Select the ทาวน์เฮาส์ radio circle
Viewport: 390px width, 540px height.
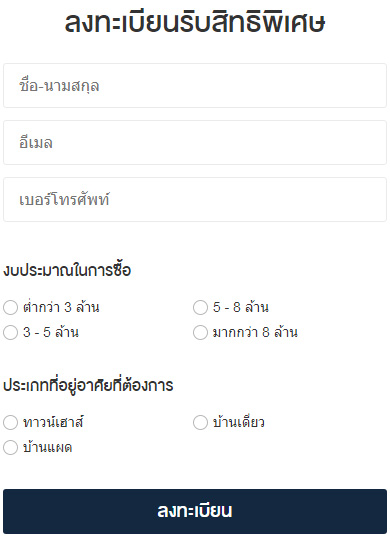[x=10, y=422]
